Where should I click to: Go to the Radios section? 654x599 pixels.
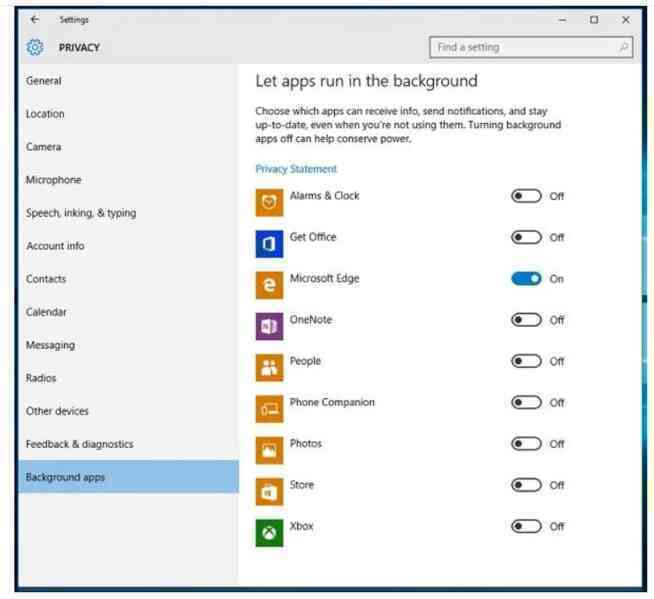click(128, 378)
